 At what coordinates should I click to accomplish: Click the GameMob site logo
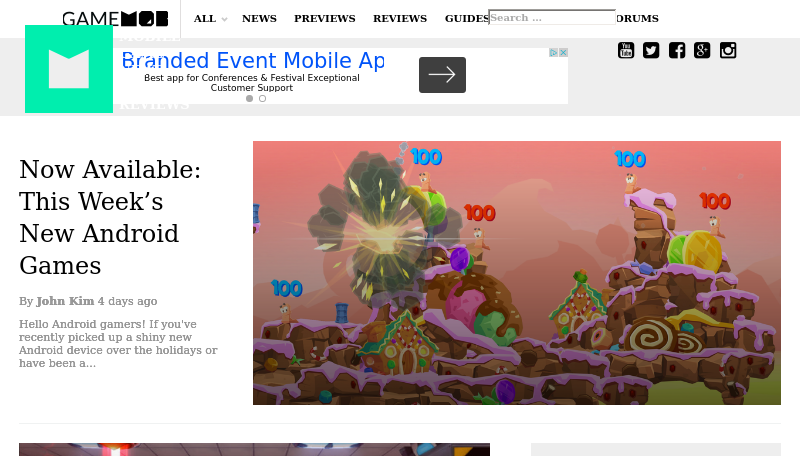115,19
